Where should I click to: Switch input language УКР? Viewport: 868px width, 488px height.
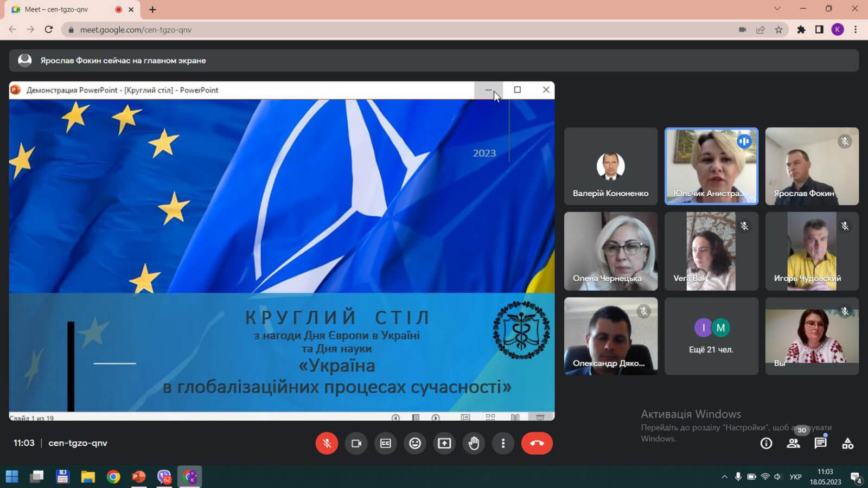pos(795,477)
